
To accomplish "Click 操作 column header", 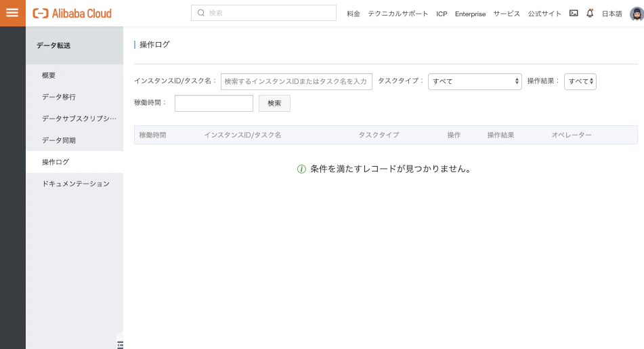I will (454, 135).
